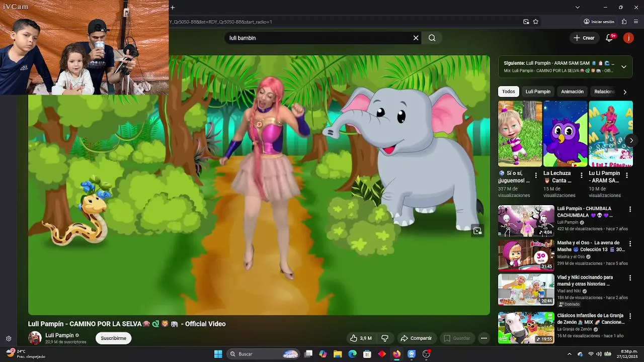Click 'Luli Pampín - CHUMBALA CACHUMBALA' title
Screen dimensions: 644x362
585,212
